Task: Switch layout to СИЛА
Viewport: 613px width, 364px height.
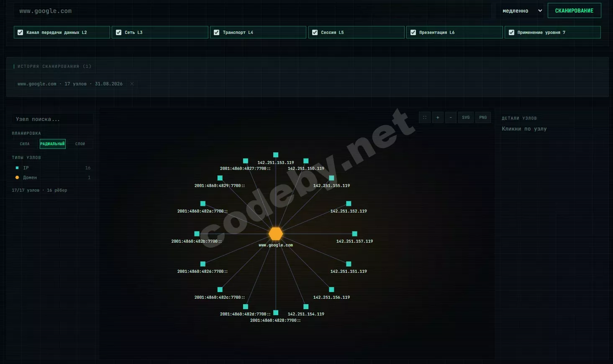Action: pos(25,144)
